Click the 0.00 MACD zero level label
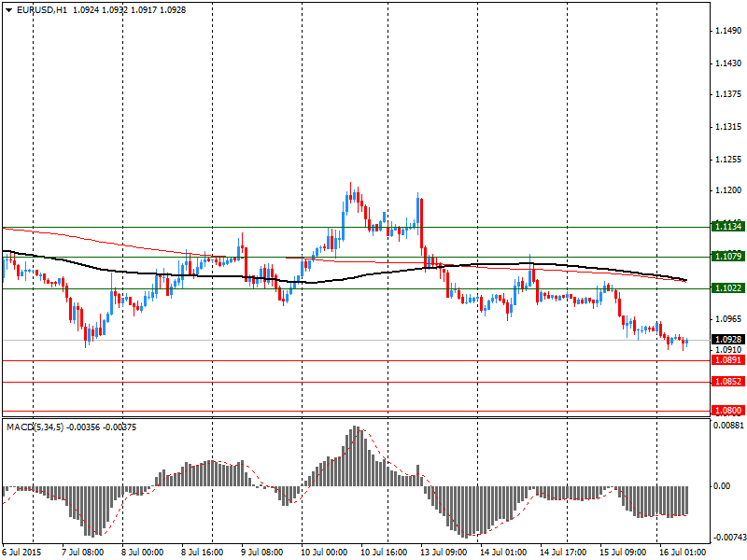Screen dimensions: 747x560 pos(722,486)
